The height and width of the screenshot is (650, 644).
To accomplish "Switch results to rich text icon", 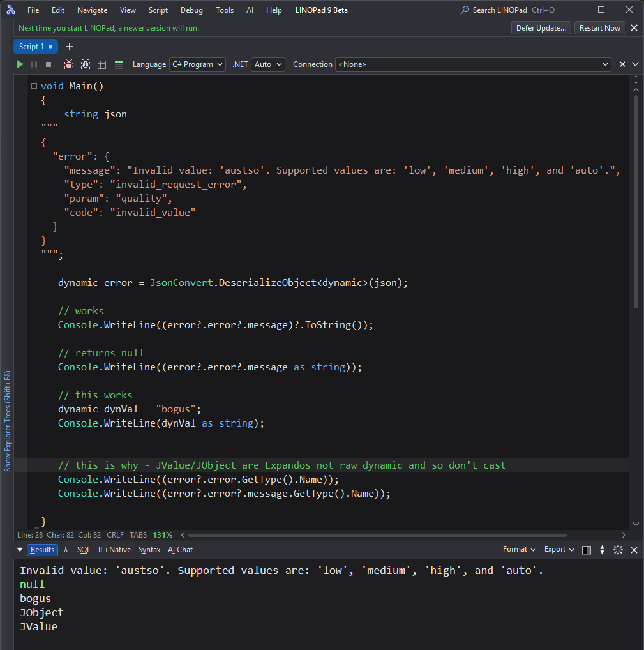I will pyautogui.click(x=119, y=64).
